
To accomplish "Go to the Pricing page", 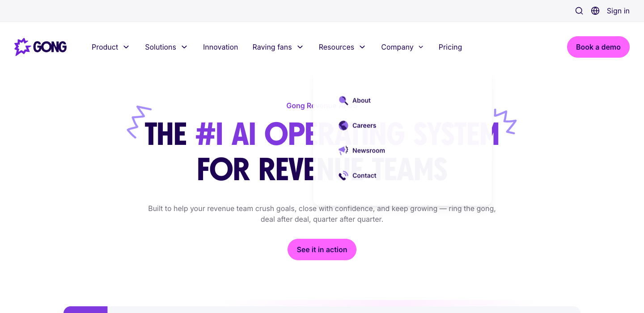I will coord(450,47).
